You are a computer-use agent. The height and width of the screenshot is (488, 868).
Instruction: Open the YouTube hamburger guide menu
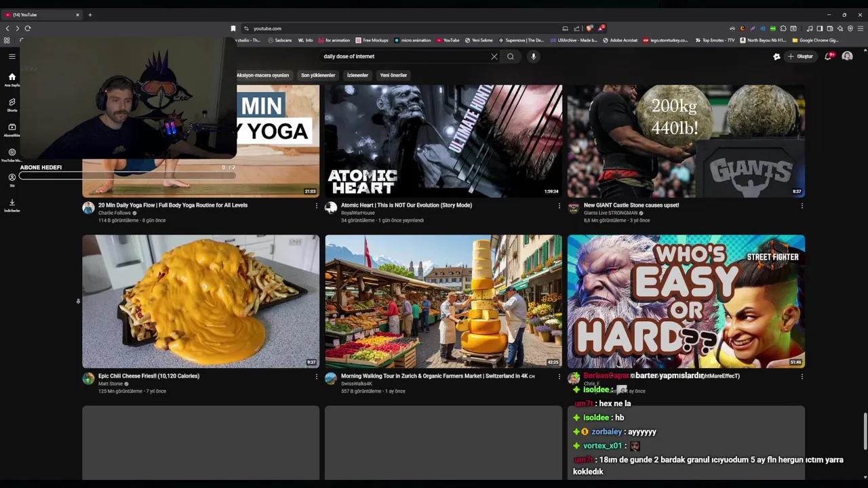(12, 56)
